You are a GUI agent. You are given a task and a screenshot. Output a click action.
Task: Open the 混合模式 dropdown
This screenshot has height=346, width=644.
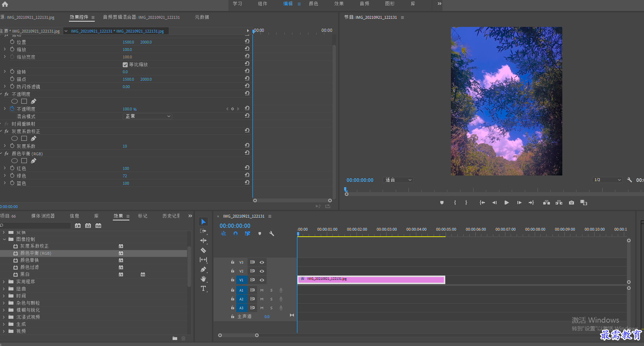pyautogui.click(x=147, y=116)
